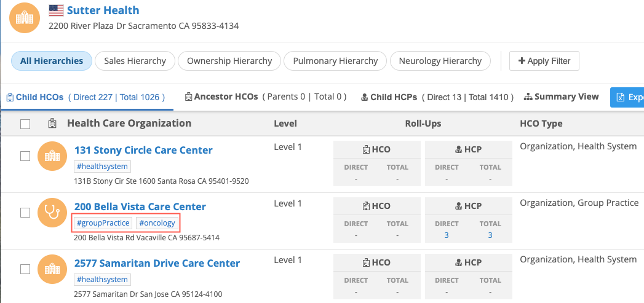
Task: Open the Apply Filter button
Action: point(544,61)
